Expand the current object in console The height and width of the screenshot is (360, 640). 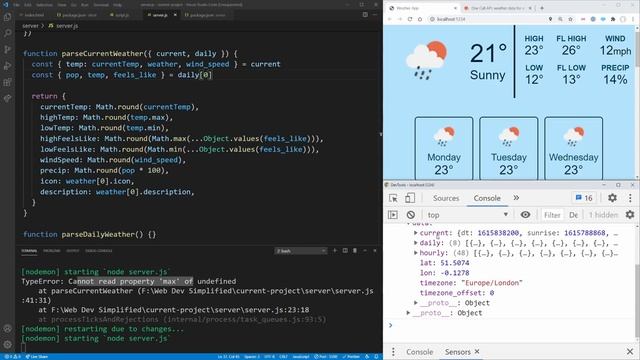[416, 233]
